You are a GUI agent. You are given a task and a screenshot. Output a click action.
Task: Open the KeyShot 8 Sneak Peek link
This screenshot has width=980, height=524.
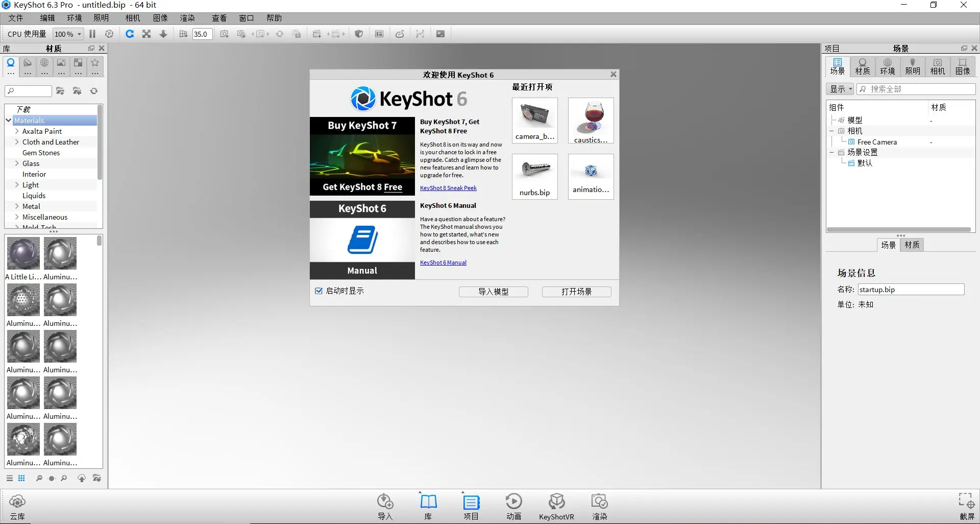point(448,188)
